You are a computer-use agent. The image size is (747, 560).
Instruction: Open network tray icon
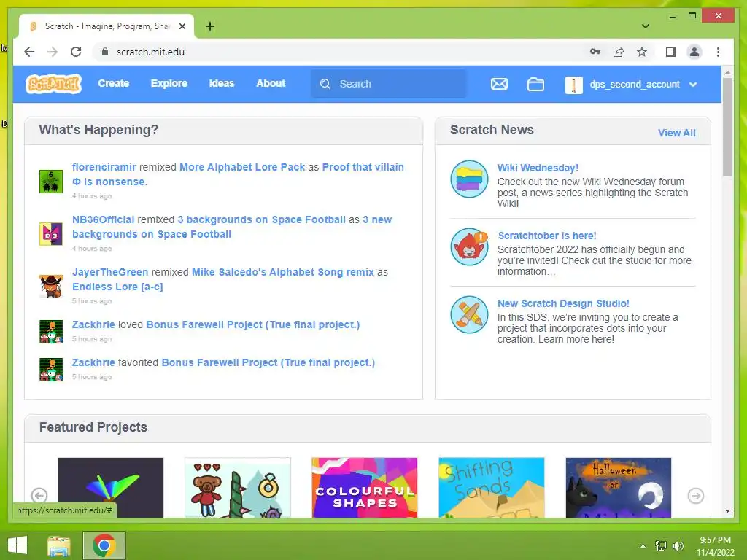tap(661, 546)
